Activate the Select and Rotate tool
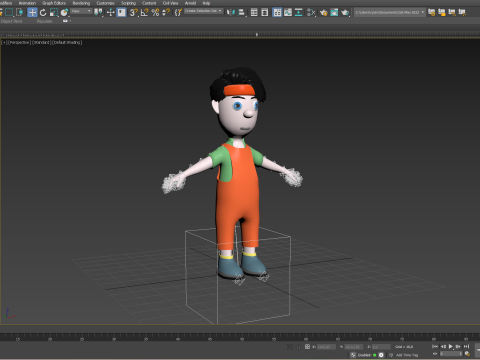This screenshot has width=480, height=360. (43, 12)
